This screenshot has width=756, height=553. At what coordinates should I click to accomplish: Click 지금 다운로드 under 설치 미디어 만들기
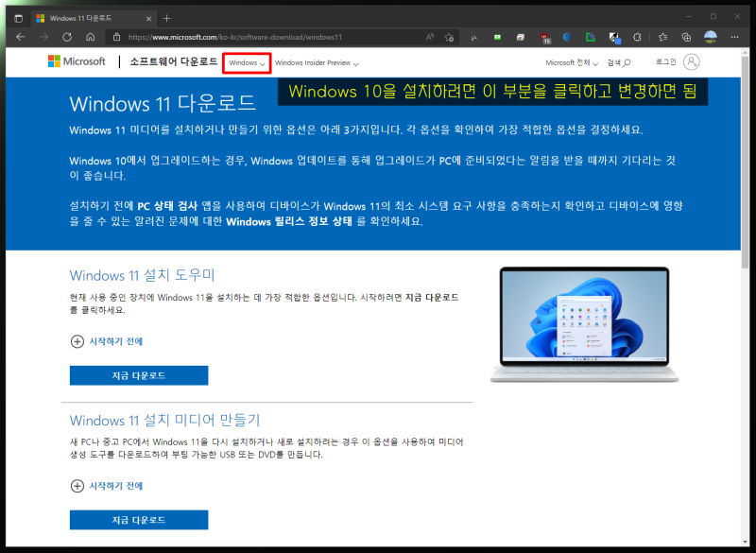coord(139,520)
